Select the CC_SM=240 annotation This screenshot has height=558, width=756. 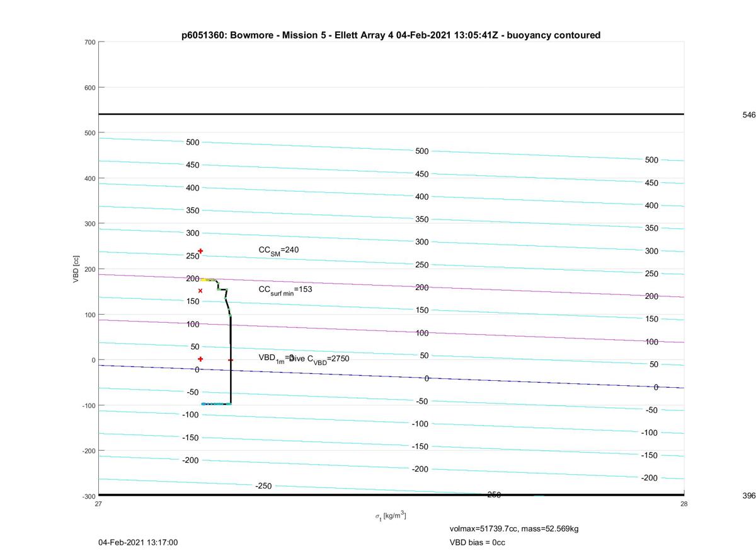tap(278, 250)
